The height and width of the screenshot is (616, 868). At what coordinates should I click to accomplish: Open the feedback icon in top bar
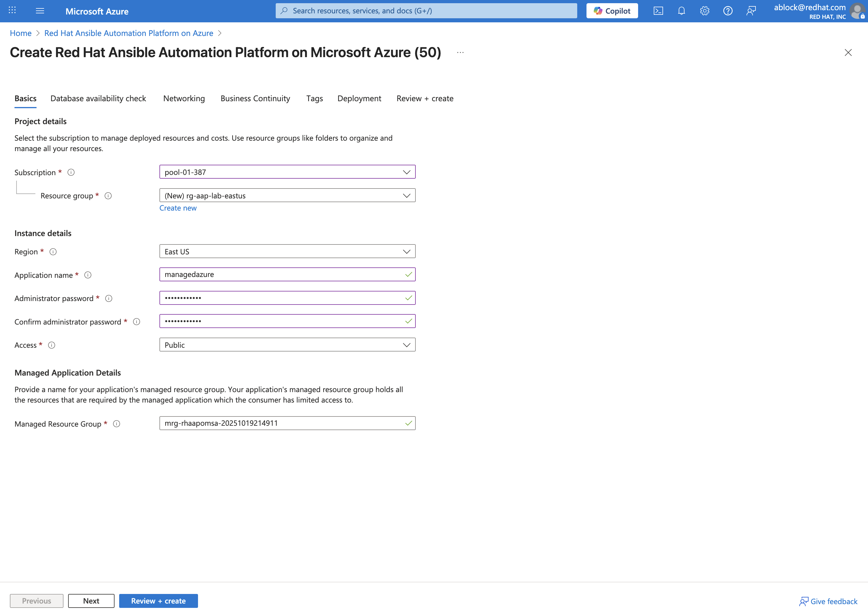coord(751,11)
